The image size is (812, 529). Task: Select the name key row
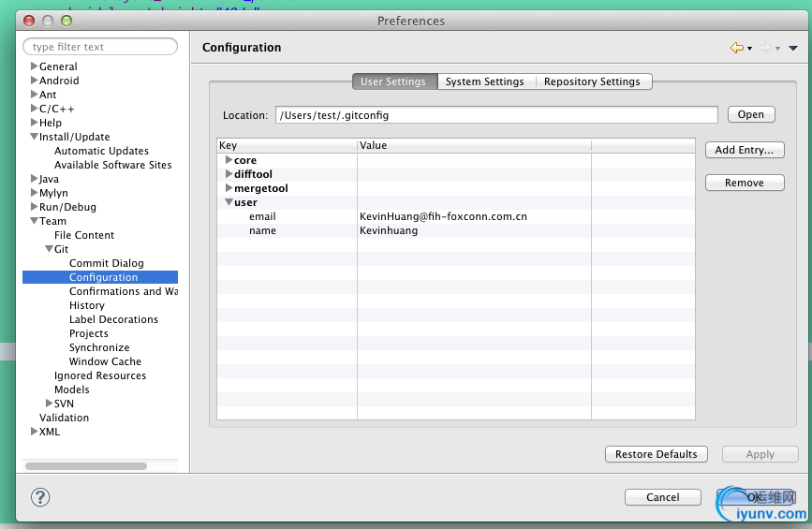pyautogui.click(x=456, y=230)
